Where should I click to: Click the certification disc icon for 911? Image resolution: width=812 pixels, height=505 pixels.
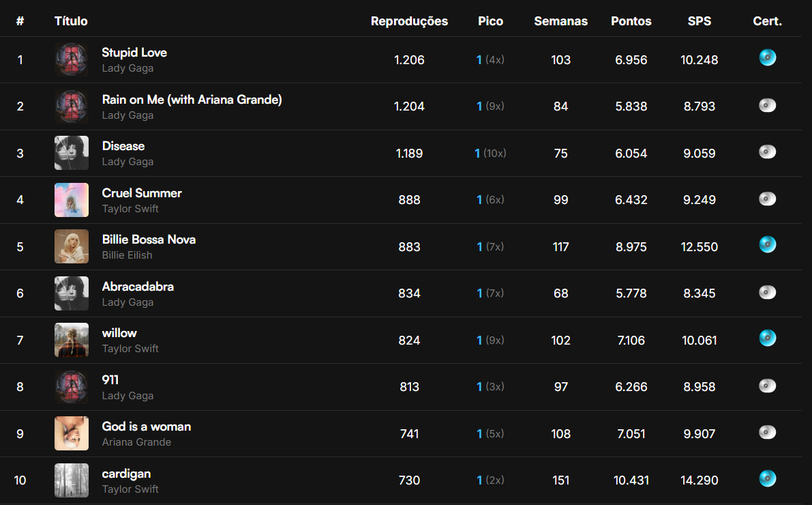[768, 386]
